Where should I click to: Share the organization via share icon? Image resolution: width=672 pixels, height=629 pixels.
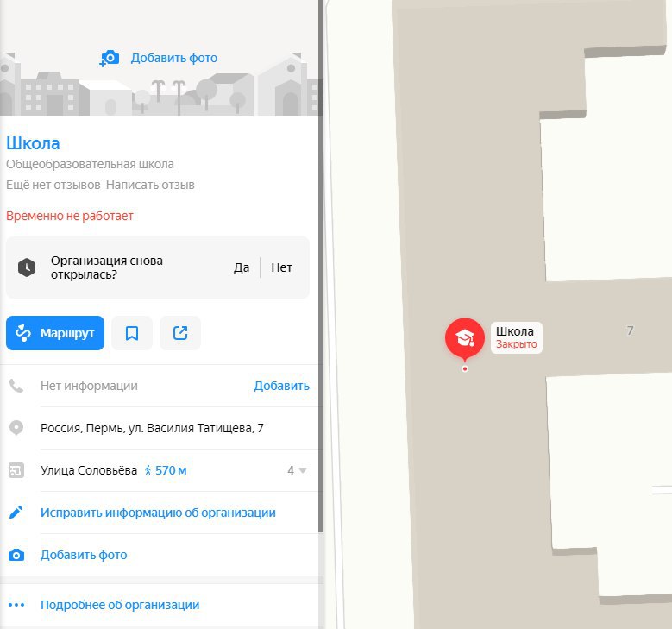pyautogui.click(x=180, y=333)
